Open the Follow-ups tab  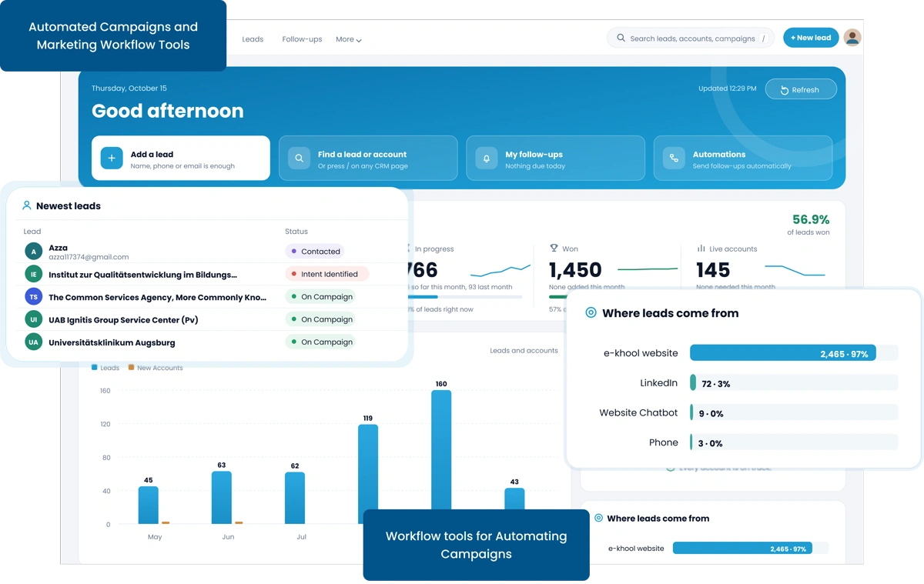tap(302, 39)
